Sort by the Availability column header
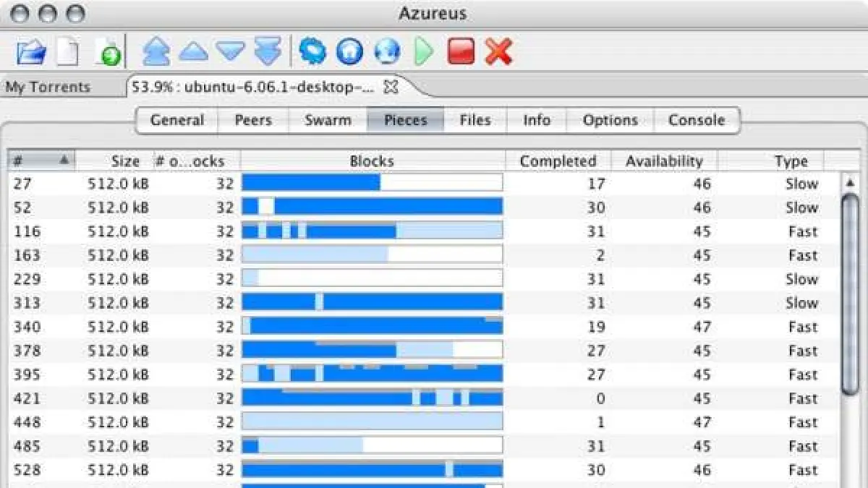Screen dimensions: 868x488 coord(663,161)
